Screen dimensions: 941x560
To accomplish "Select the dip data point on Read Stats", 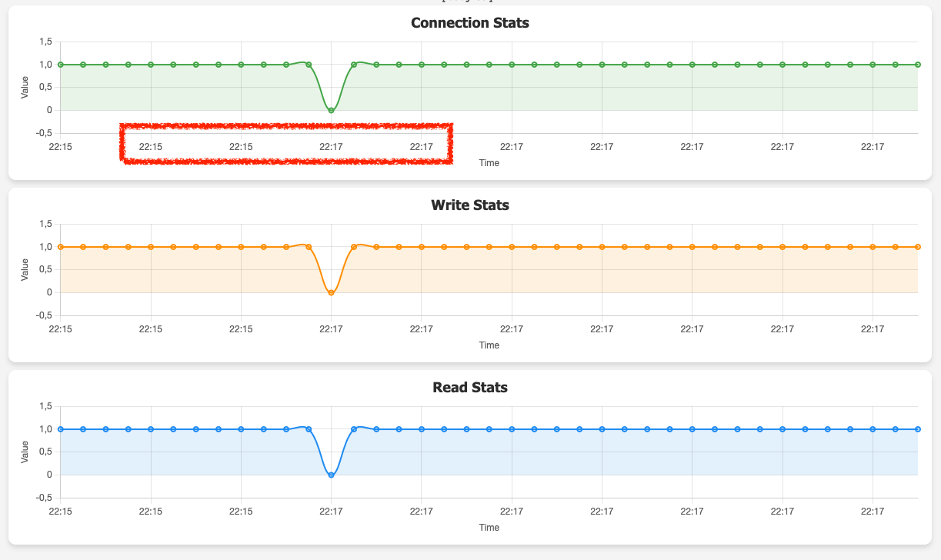I will pos(331,475).
